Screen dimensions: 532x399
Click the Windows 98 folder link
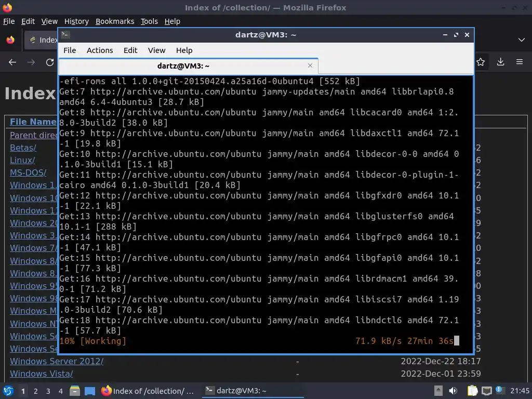click(x=34, y=299)
